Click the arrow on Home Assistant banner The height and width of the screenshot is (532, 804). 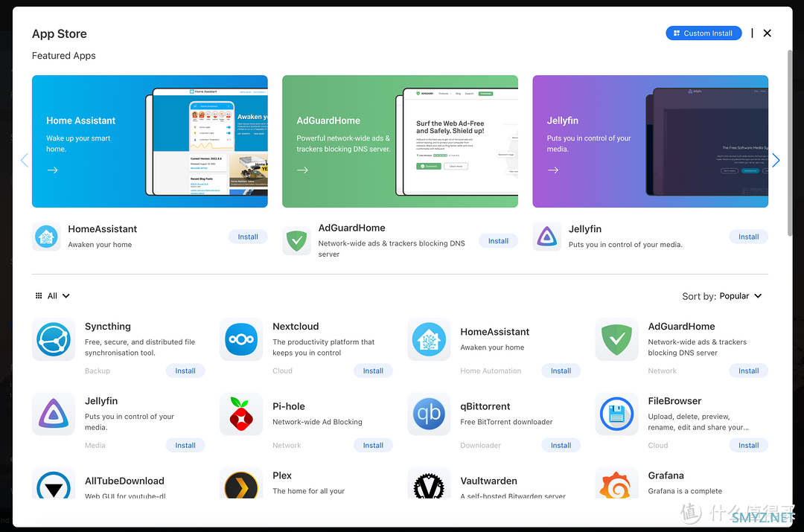click(52, 170)
